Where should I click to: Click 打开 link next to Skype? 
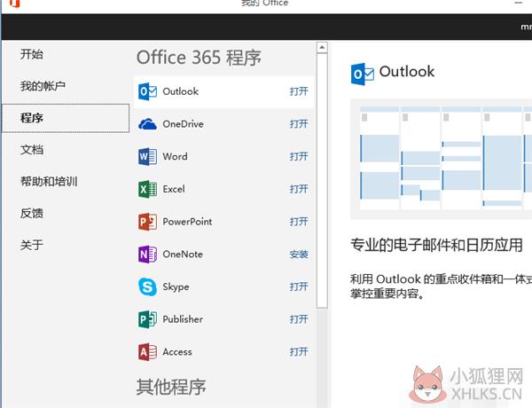[x=299, y=286]
